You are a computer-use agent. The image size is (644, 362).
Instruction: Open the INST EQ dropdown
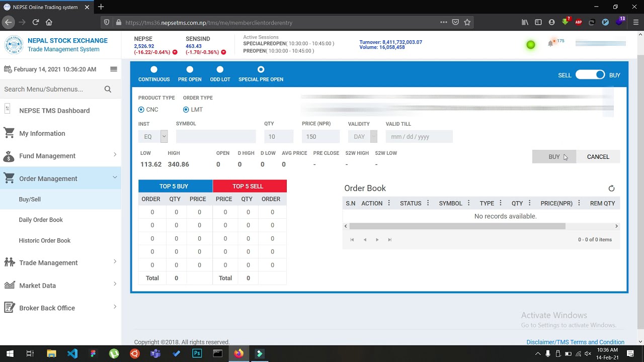tap(153, 137)
